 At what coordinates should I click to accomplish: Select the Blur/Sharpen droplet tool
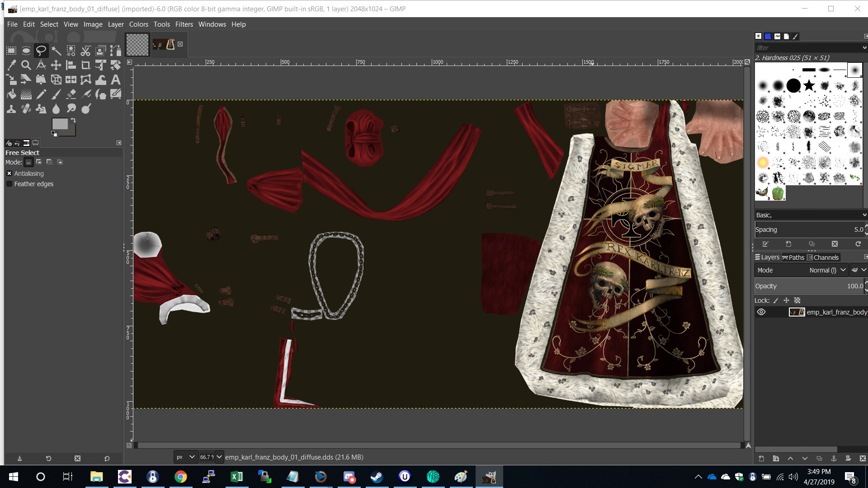[x=56, y=109]
